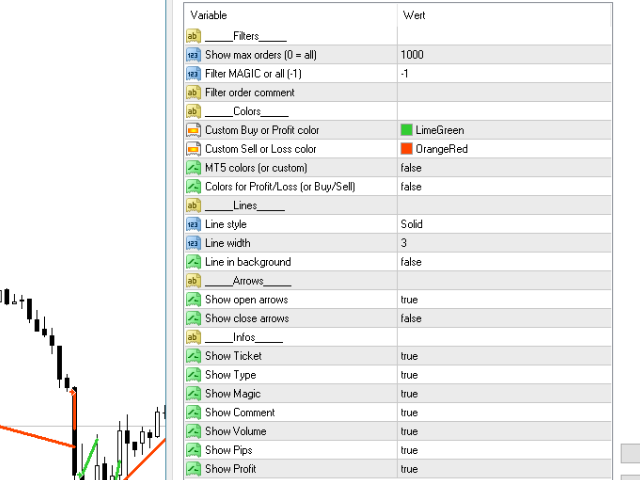Viewport: 640px width, 480px height.
Task: Select 'Show close arrows' label
Action: coord(247,318)
